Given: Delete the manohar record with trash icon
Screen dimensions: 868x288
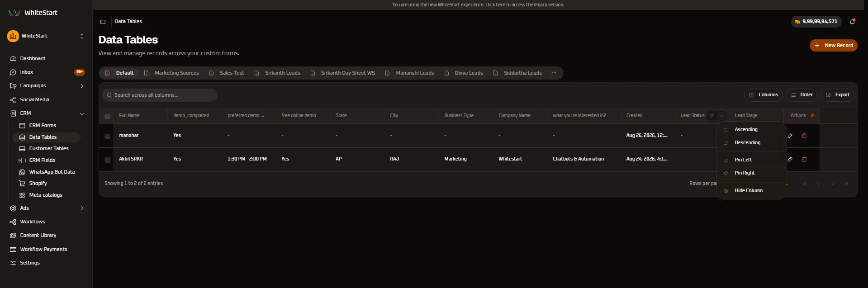Looking at the screenshot, I should (x=804, y=136).
